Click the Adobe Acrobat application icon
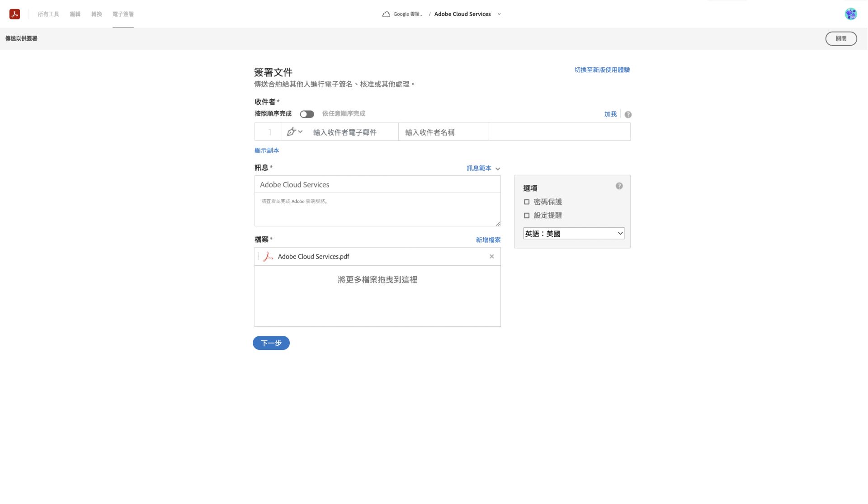The width and height of the screenshot is (868, 504). coord(14,14)
